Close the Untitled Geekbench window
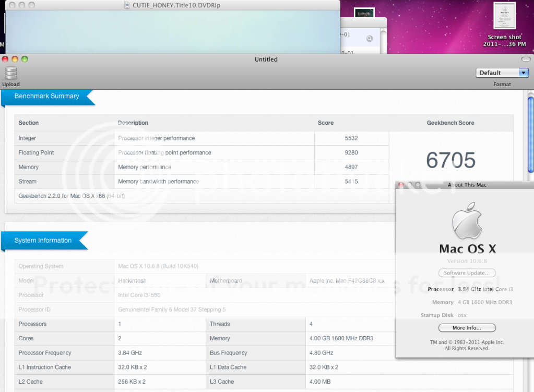Image resolution: width=534 pixels, height=392 pixels. point(6,59)
